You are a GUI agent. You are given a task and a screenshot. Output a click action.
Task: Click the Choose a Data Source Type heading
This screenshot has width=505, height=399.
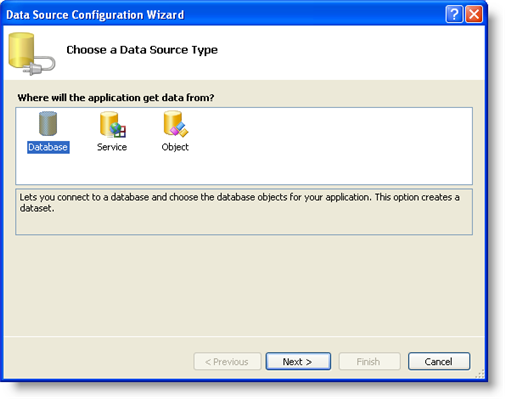click(142, 50)
